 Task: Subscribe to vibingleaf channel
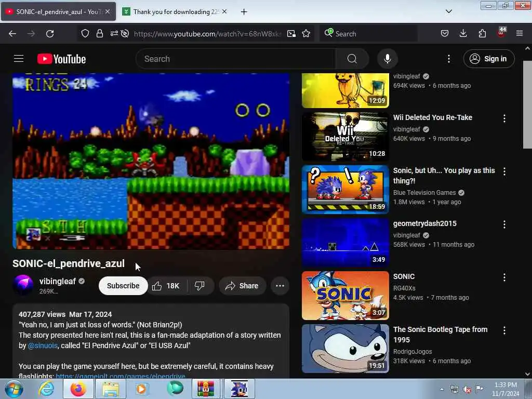(123, 286)
